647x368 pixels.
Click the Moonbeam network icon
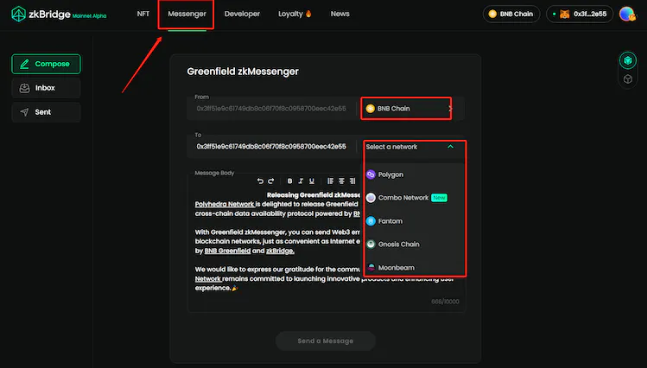(x=371, y=267)
